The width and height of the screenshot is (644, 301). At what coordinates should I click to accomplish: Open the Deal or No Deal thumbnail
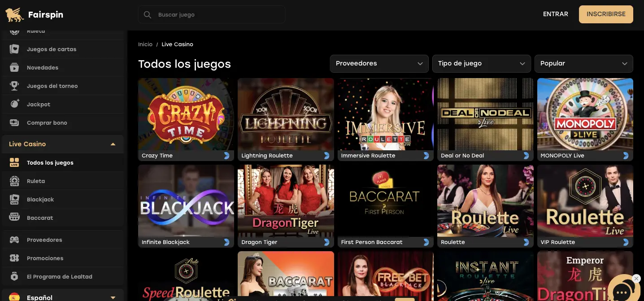pos(485,114)
